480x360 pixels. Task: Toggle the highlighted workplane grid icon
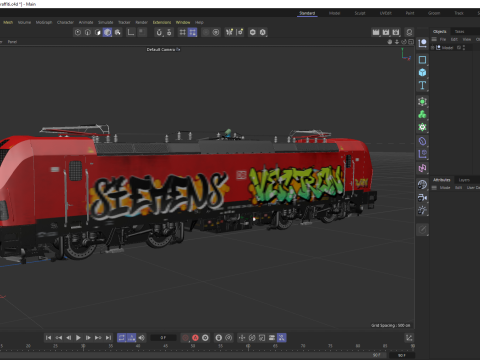tap(193, 32)
